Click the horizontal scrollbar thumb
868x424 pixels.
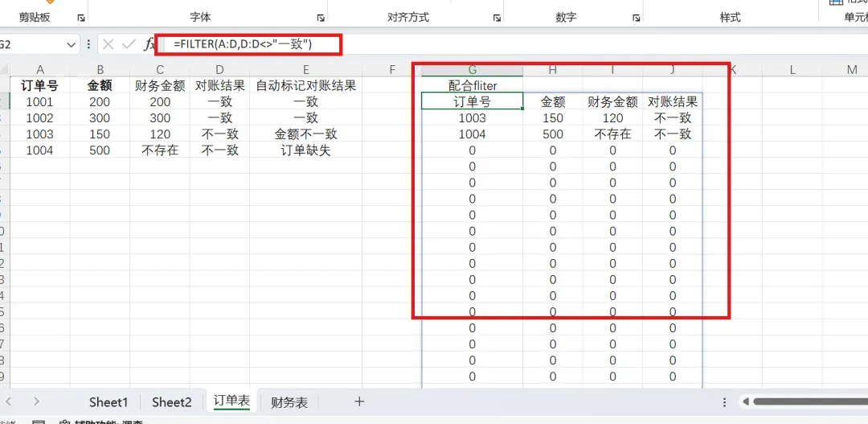(810, 401)
